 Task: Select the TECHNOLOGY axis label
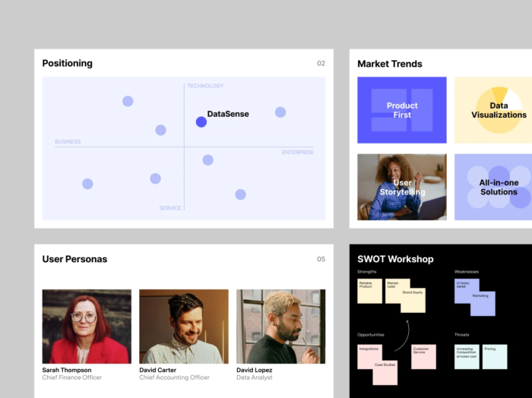coord(205,86)
